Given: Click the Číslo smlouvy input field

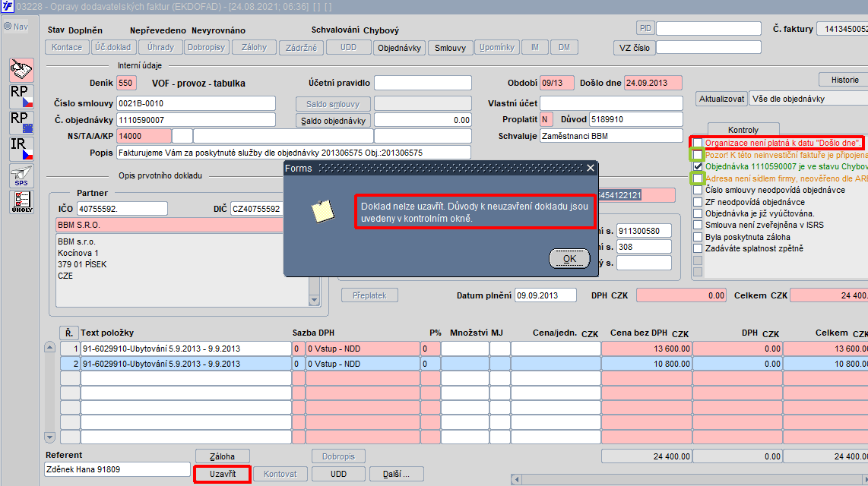Looking at the screenshot, I should pos(195,103).
